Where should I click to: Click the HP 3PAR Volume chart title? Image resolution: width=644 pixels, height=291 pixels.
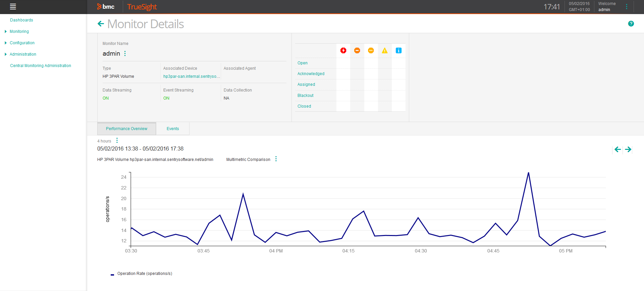point(155,160)
